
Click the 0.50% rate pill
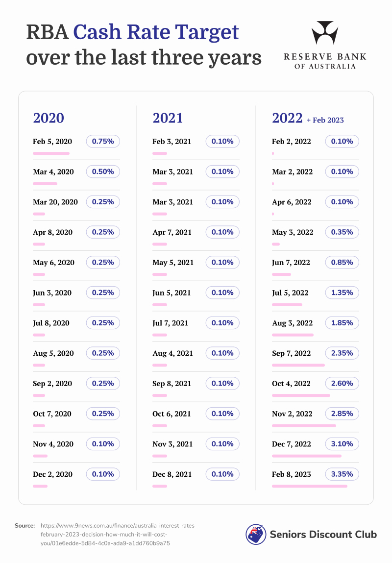tap(103, 172)
